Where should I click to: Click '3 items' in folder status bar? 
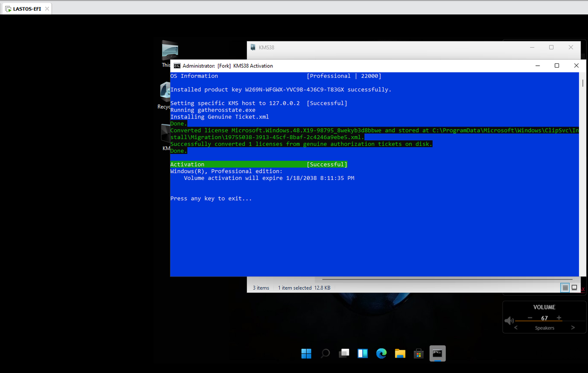point(261,288)
